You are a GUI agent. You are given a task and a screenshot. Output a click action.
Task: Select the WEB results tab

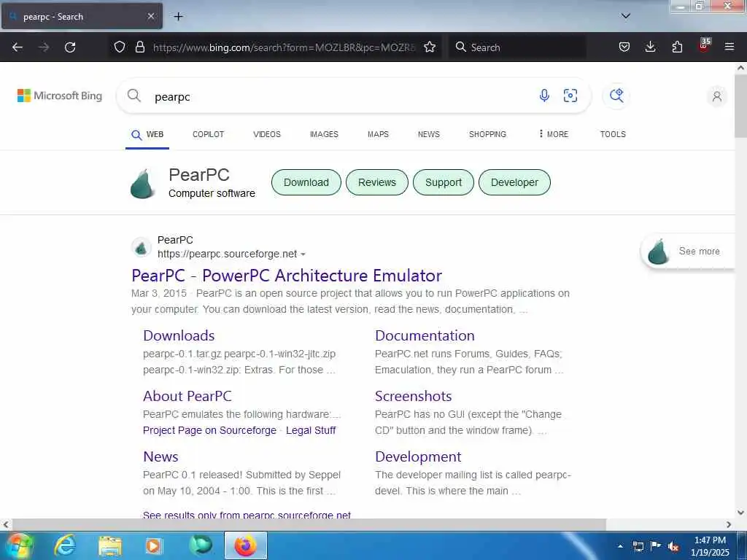click(x=147, y=135)
